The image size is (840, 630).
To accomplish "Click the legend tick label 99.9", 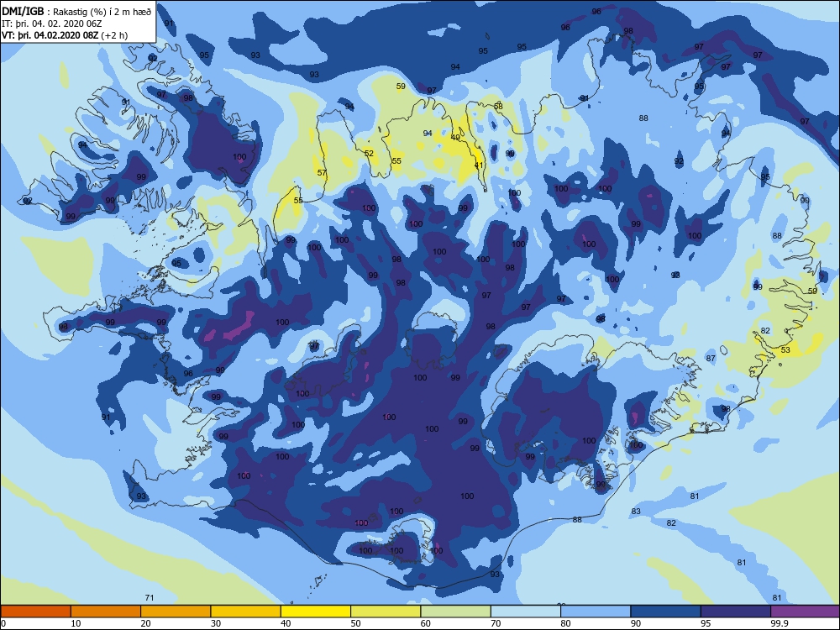I will point(779,623).
